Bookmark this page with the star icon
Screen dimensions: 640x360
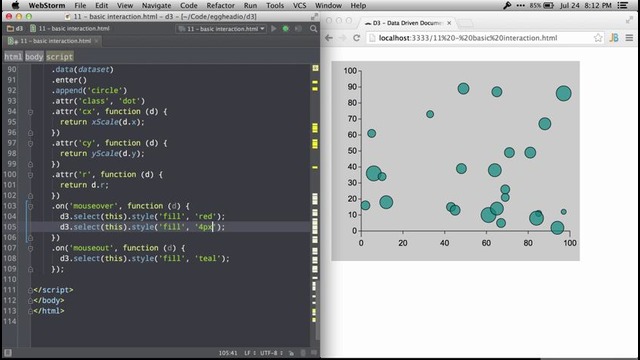(598, 38)
